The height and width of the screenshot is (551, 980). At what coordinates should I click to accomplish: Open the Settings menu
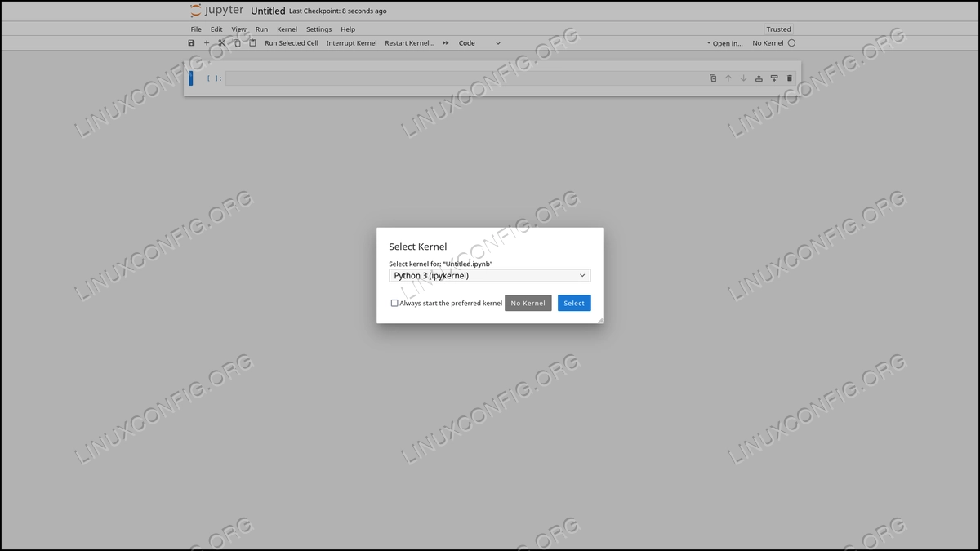(x=318, y=29)
